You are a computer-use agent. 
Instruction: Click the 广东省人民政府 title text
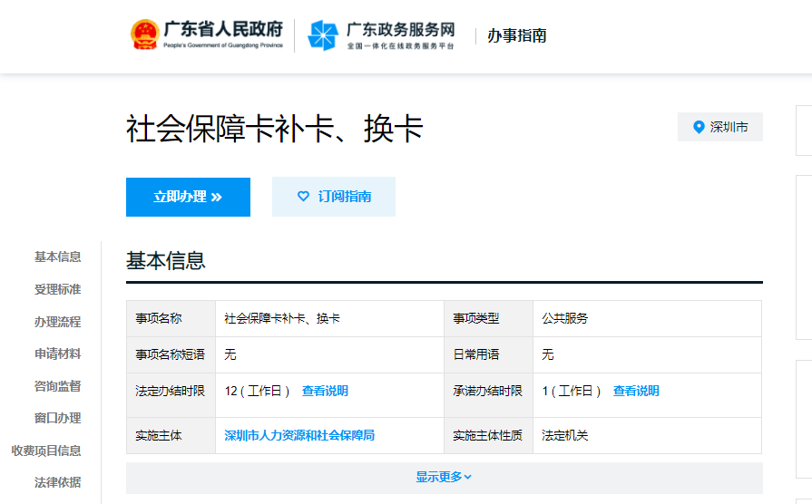pos(223,29)
